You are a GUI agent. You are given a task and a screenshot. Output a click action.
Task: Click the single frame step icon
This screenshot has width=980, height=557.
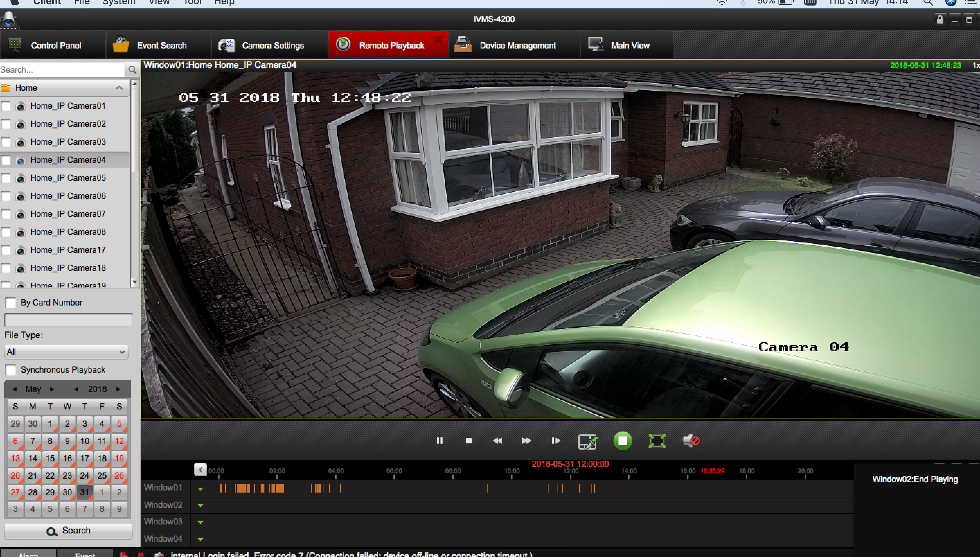[x=555, y=441]
